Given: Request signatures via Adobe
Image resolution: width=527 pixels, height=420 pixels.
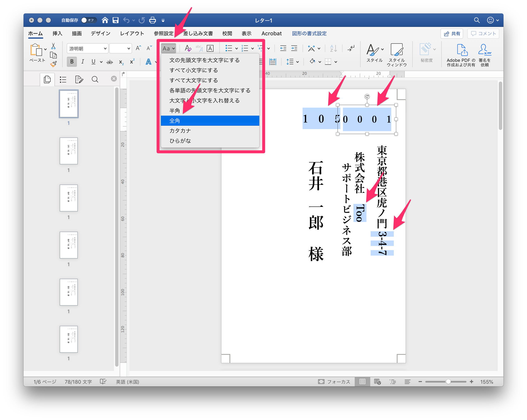Looking at the screenshot, I should tap(485, 55).
